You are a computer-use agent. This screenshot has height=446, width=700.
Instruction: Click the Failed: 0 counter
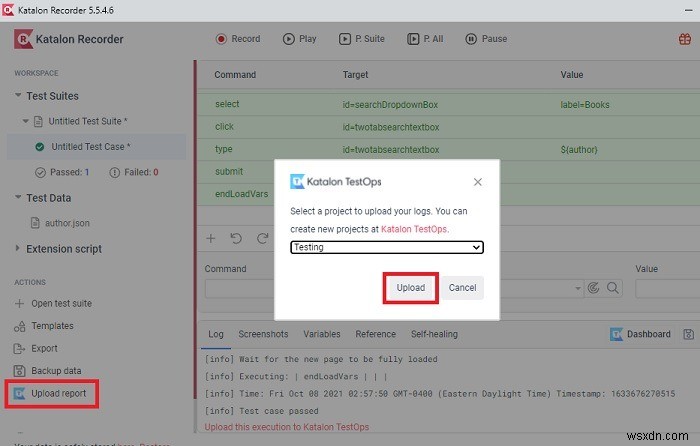point(133,172)
